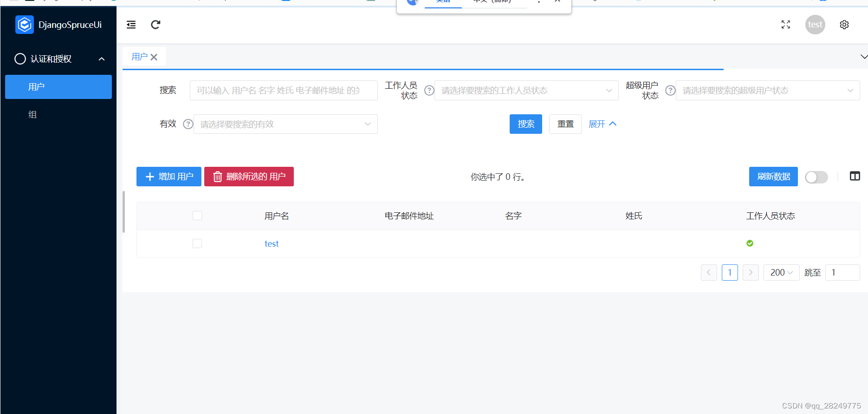The height and width of the screenshot is (414, 868).
Task: Click the circle icon next to 认证和授权
Action: 20,59
